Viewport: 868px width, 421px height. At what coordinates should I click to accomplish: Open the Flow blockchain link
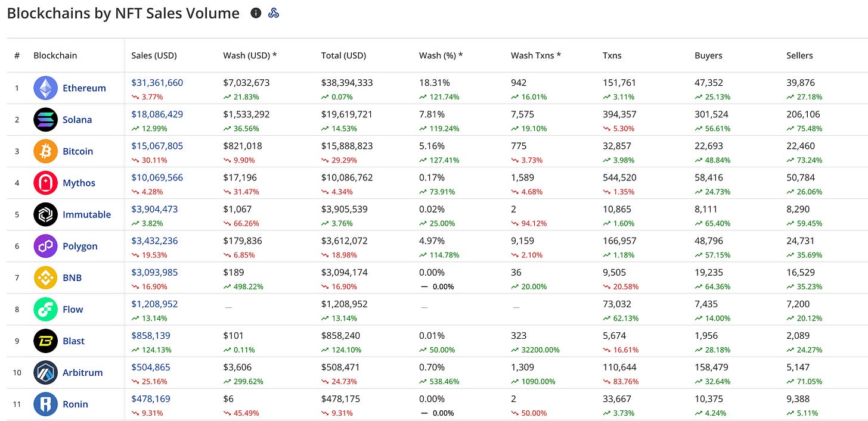point(73,309)
